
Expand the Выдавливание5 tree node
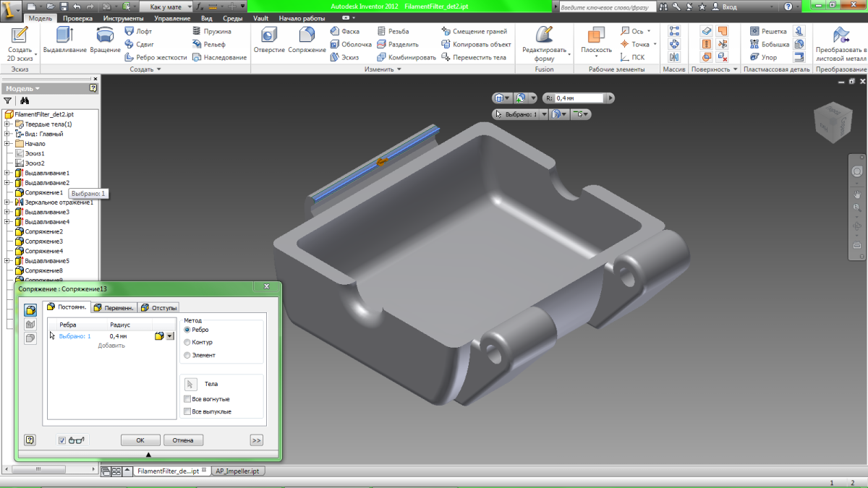pos(8,261)
